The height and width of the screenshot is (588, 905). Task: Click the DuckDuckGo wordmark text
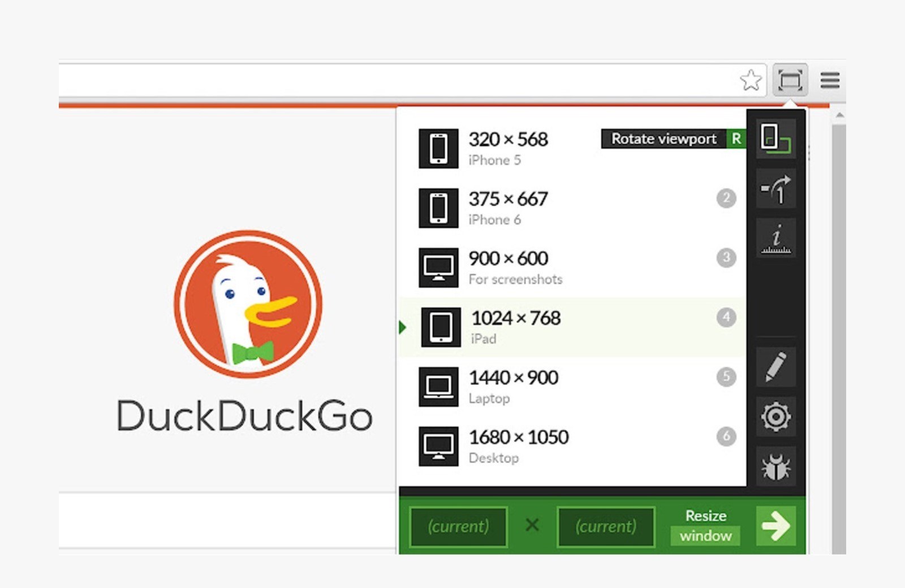[244, 416]
